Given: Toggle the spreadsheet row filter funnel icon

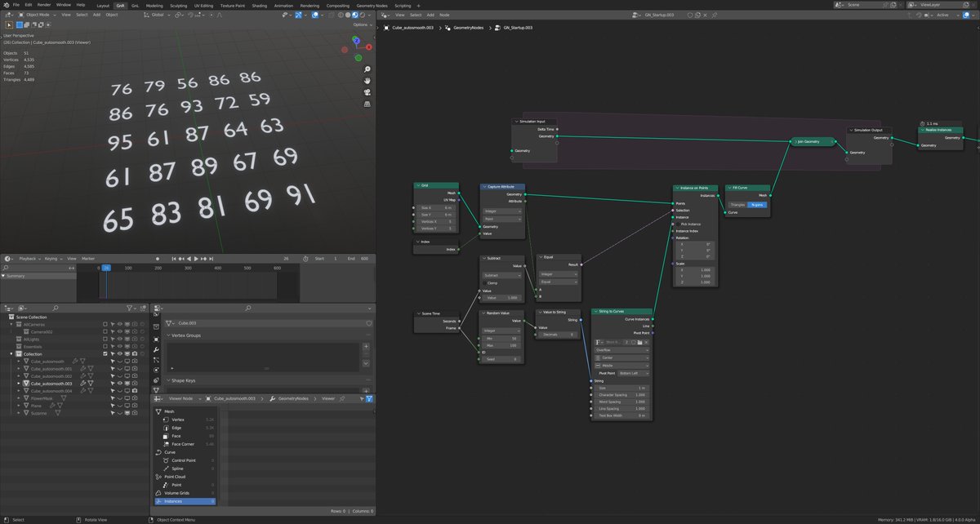Looking at the screenshot, I should (369, 398).
